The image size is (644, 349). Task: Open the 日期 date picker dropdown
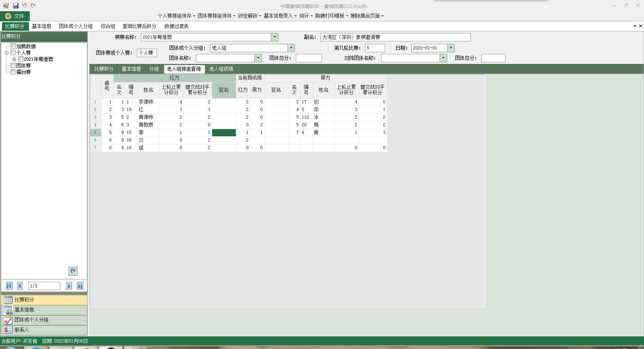[x=451, y=48]
